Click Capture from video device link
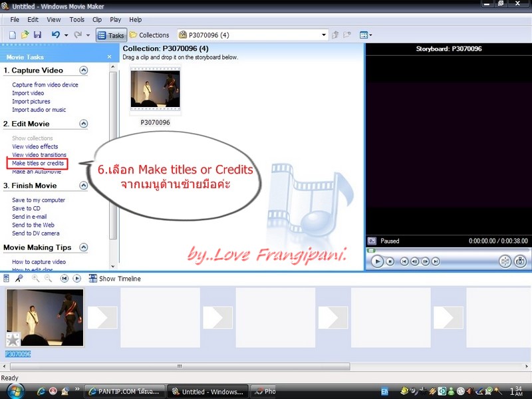 point(45,85)
